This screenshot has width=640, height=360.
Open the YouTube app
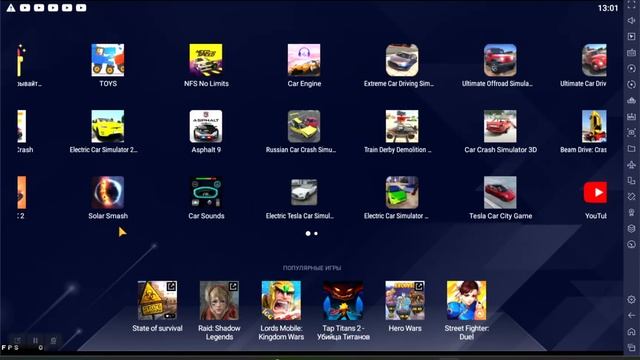coord(595,192)
